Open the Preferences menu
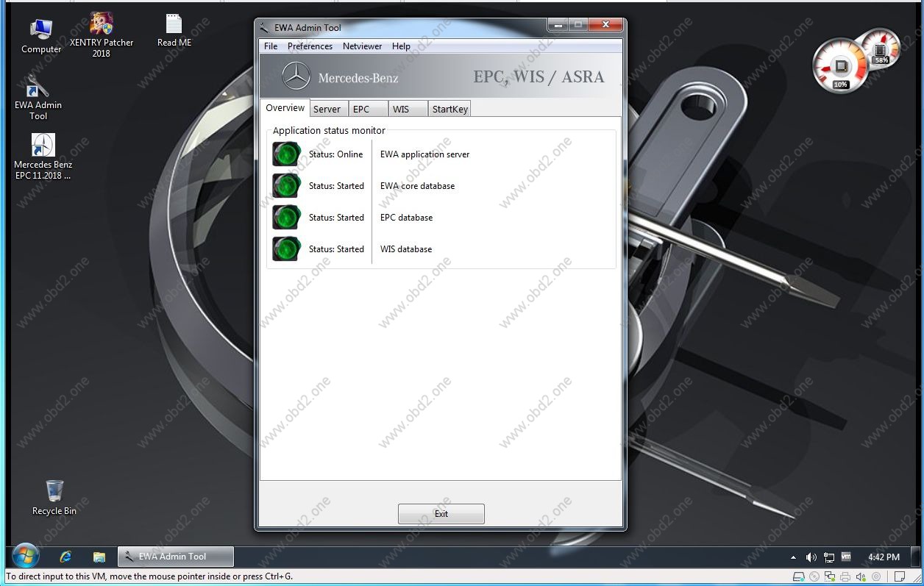 pyautogui.click(x=310, y=46)
